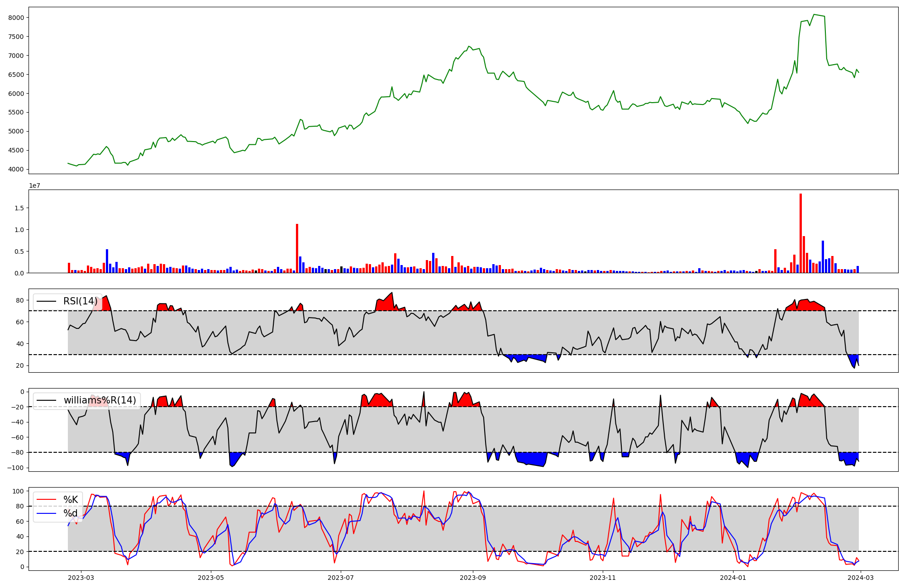This screenshot has width=905, height=588.
Task: Click the 2023-11 x-axis tick label
Action: [x=603, y=578]
